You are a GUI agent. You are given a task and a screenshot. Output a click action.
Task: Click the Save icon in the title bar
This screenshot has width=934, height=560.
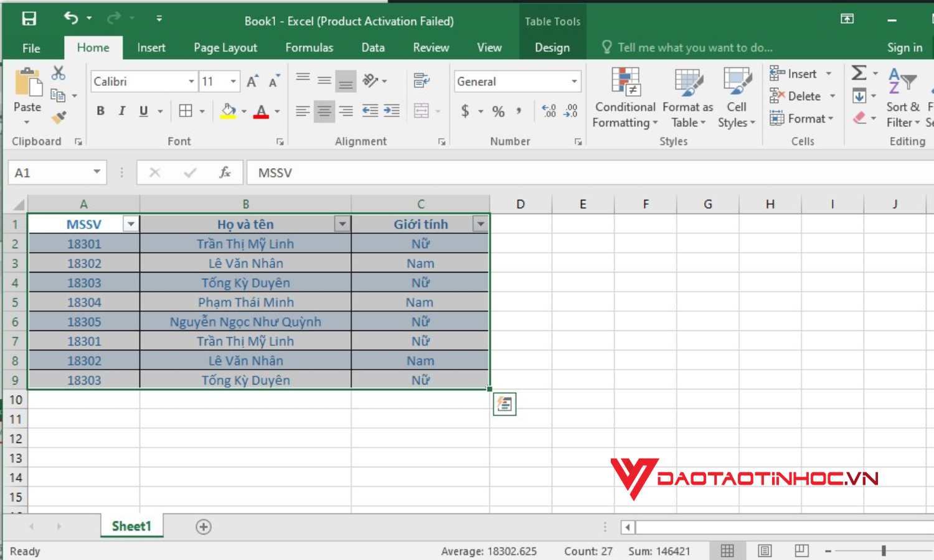(x=29, y=19)
